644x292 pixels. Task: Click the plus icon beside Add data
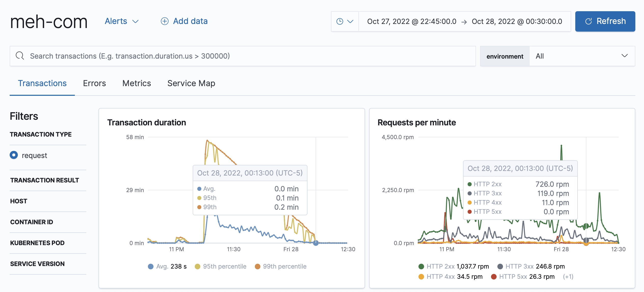(165, 21)
